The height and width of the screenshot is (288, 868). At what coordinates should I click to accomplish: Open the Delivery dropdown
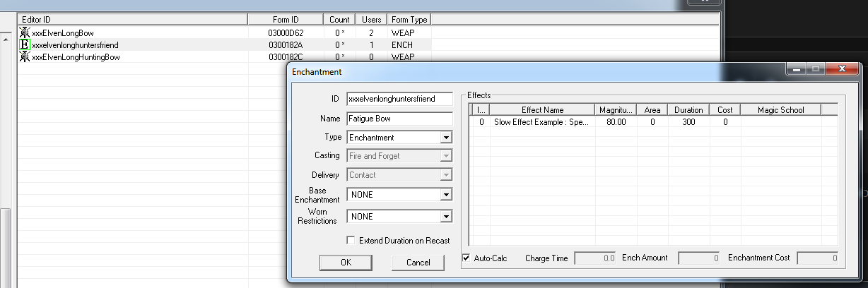coord(446,175)
